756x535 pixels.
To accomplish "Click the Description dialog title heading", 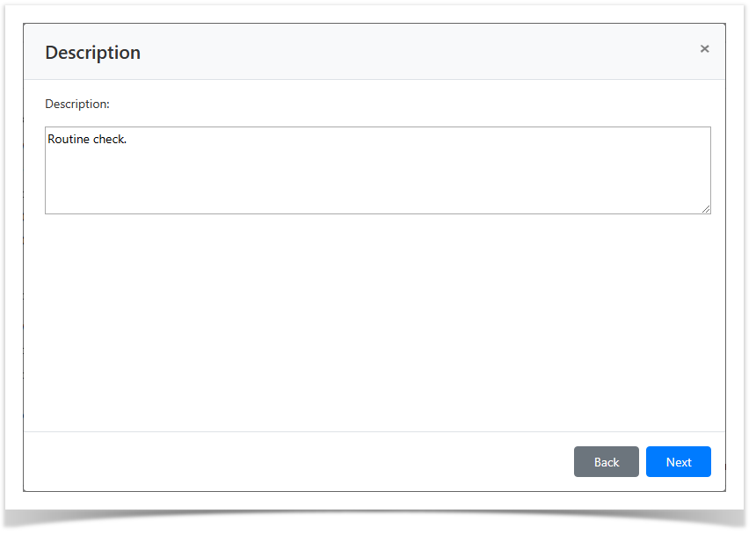I will pyautogui.click(x=92, y=53).
